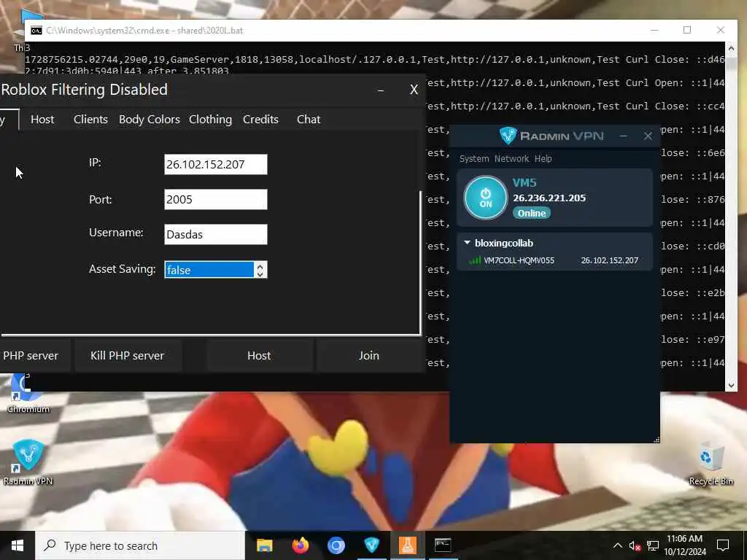The image size is (747, 560).
Task: Open Radmin VPN taskbar icon
Action: (371, 545)
